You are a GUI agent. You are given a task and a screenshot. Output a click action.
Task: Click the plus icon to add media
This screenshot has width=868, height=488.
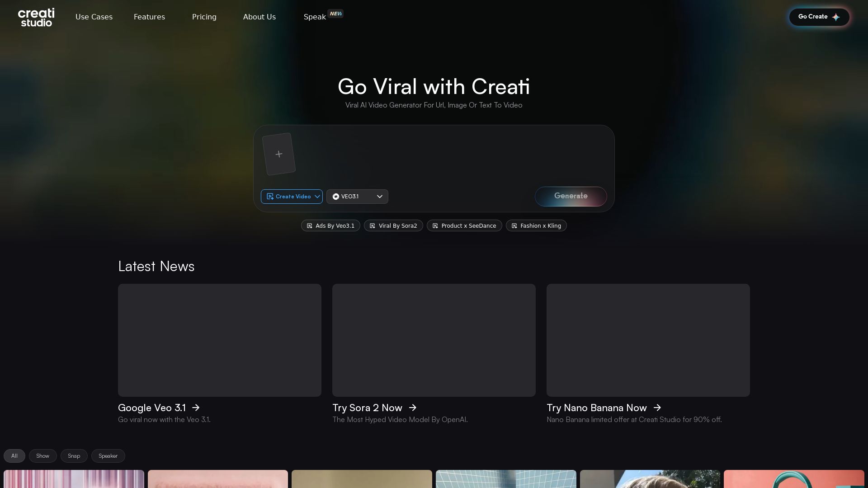click(279, 154)
